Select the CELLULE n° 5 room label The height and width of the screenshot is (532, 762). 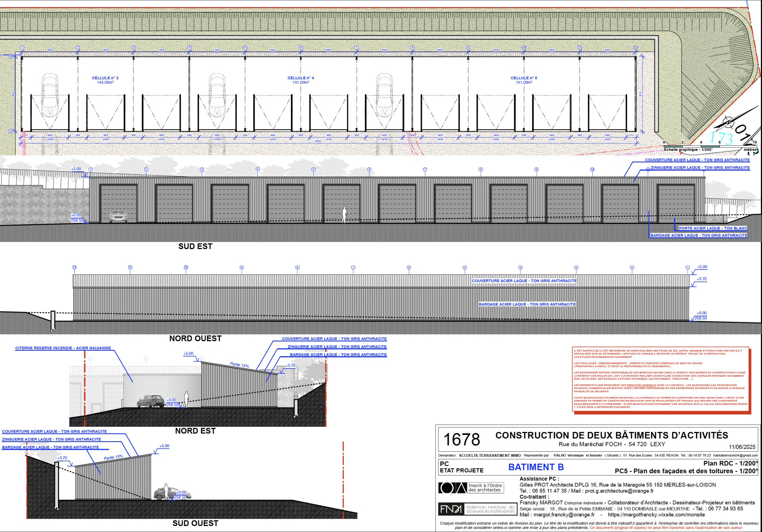coord(524,78)
